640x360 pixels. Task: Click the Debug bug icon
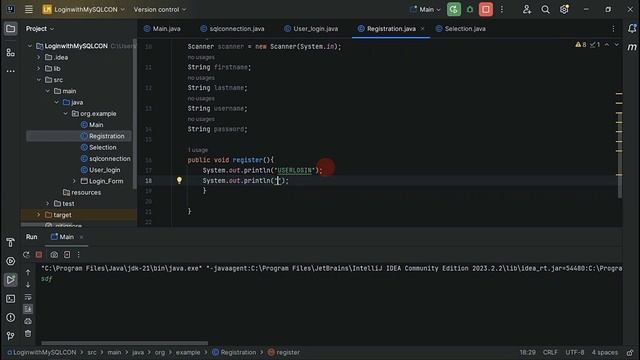[470, 9]
